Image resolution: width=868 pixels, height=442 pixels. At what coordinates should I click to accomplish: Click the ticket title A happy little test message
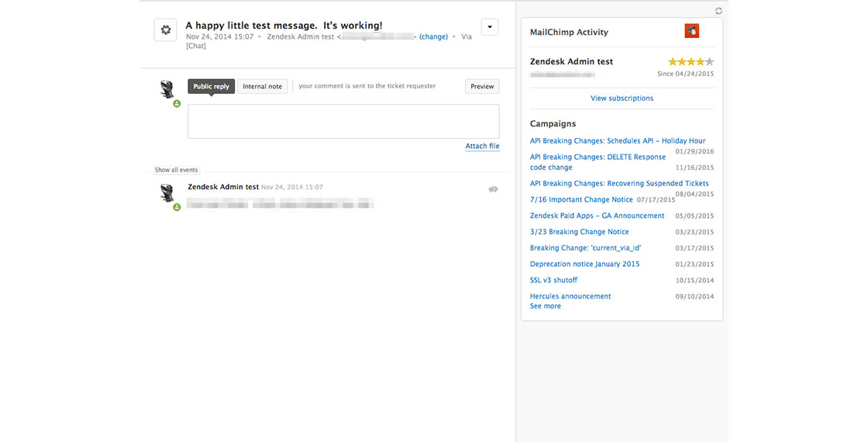(284, 26)
